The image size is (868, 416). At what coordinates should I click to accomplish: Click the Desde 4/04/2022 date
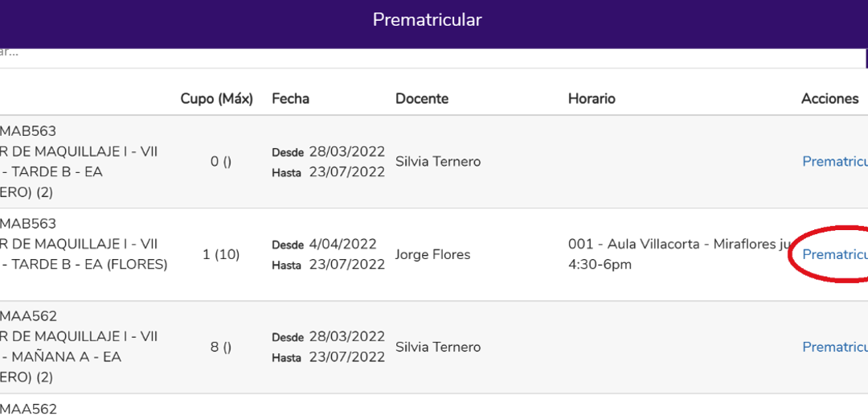(325, 245)
